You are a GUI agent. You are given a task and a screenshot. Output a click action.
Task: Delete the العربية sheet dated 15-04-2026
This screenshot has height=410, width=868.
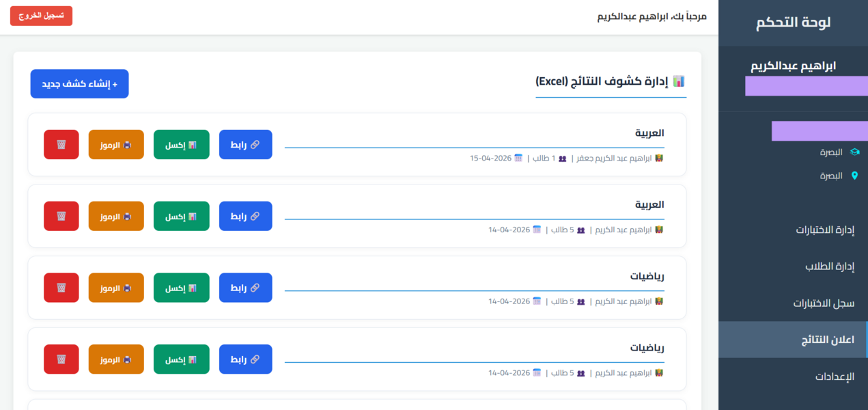[61, 145]
